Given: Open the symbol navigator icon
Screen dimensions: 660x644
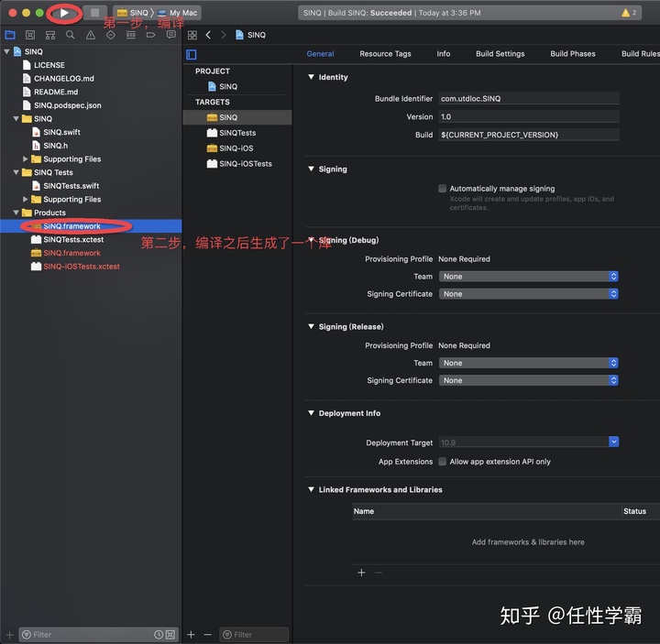Looking at the screenshot, I should tap(50, 35).
